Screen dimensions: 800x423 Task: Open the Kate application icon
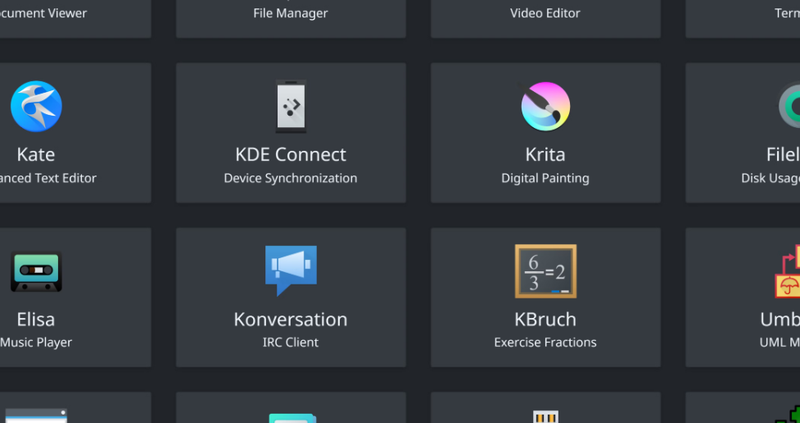36,106
